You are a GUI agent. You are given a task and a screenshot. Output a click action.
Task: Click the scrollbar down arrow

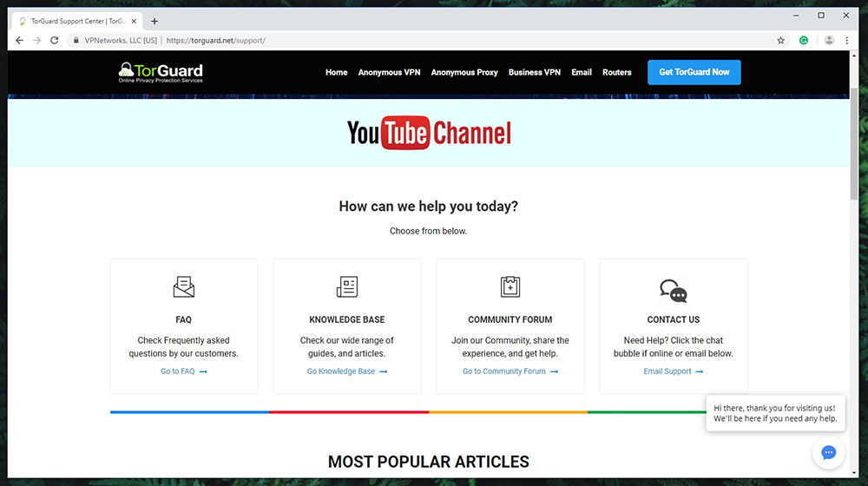[x=854, y=473]
